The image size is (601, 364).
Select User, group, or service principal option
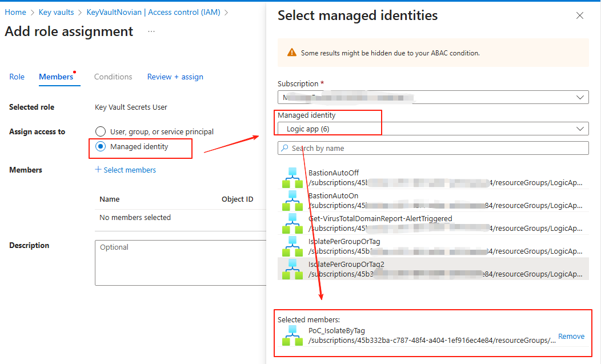point(101,131)
